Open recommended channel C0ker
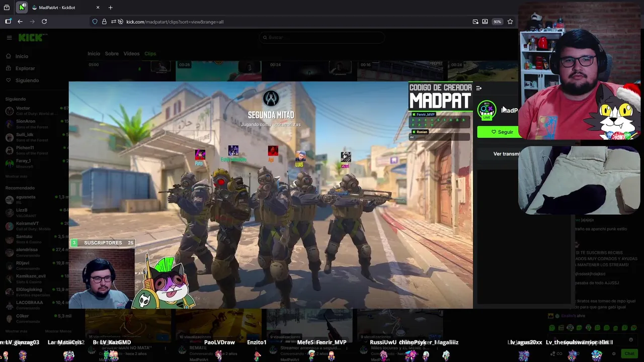The width and height of the screenshot is (644, 362). (x=39, y=318)
